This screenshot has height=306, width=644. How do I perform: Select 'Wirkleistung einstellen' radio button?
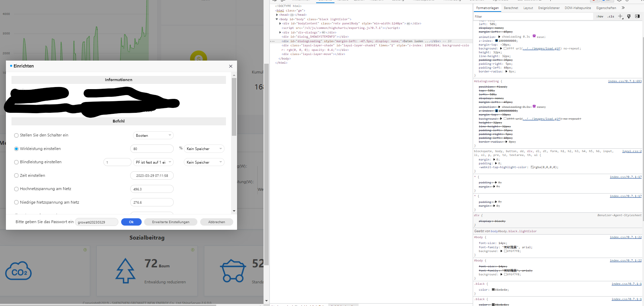pyautogui.click(x=16, y=149)
